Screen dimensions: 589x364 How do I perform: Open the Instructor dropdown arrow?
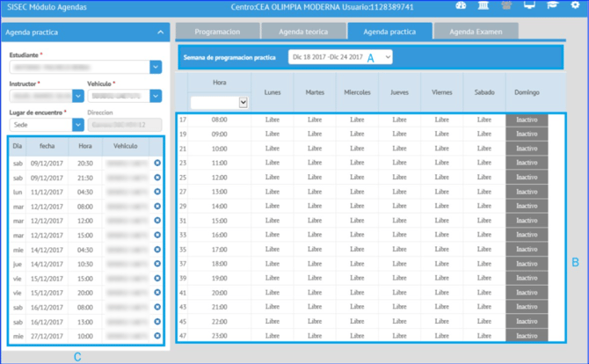[x=77, y=96]
